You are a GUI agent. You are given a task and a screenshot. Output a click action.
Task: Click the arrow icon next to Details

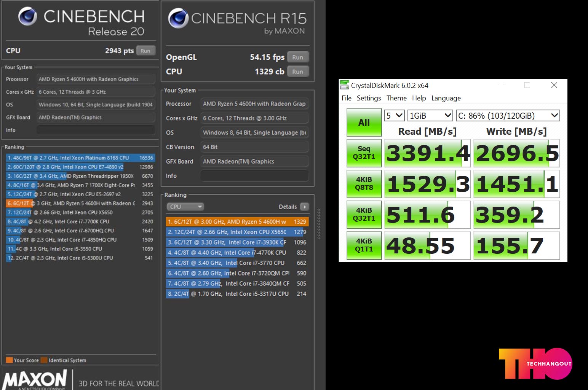305,207
